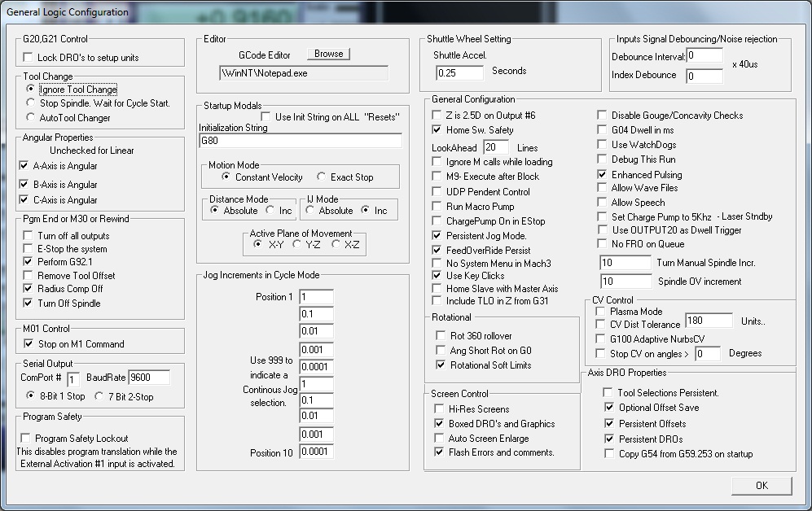
Task: Toggle Persistent DROs checkbox
Action: click(x=609, y=439)
